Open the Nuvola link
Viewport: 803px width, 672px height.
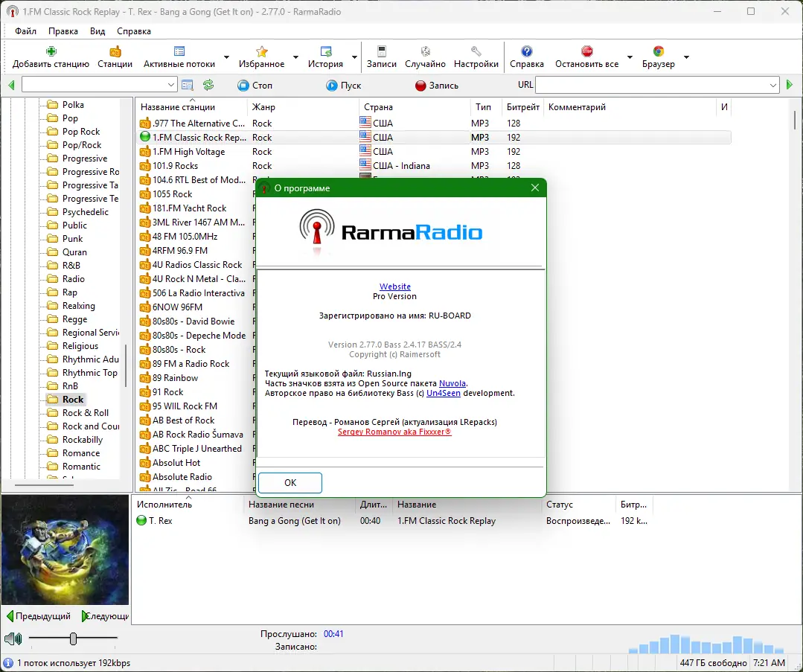[x=452, y=383]
